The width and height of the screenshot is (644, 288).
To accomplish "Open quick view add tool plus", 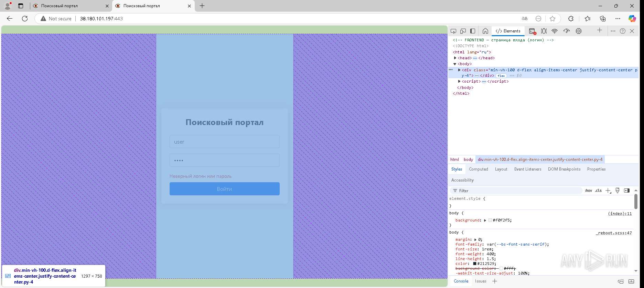I will 495,281.
